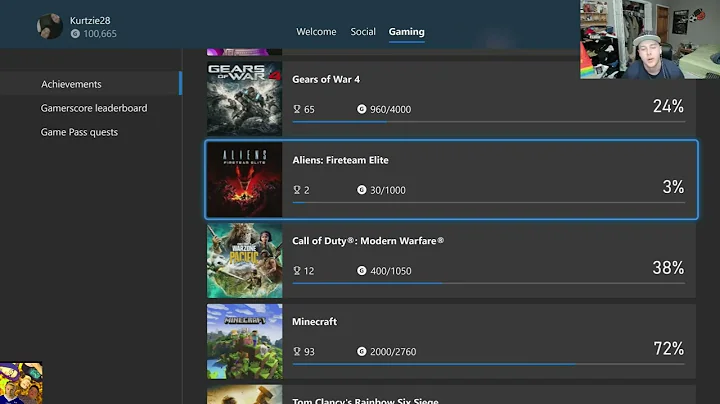Screen dimensions: 720x404
Task: Select the Call of Duty: Modern Warfare title
Action: point(368,241)
